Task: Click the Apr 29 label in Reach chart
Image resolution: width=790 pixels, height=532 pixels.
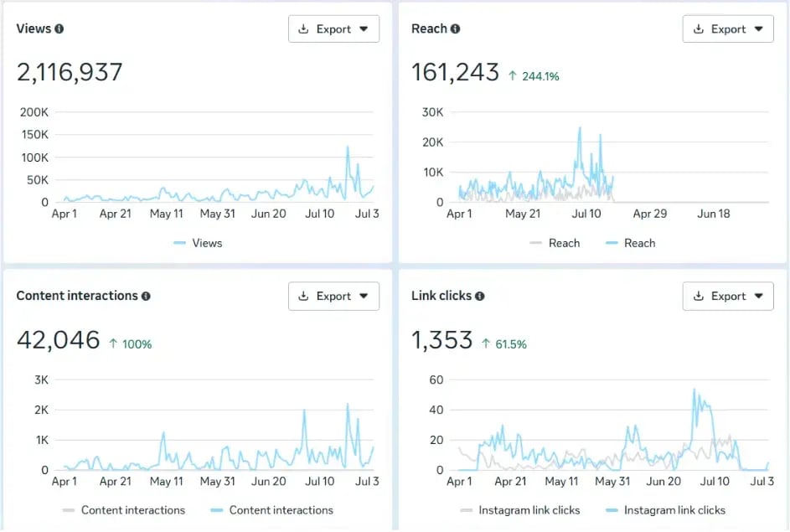Action: pyautogui.click(x=650, y=214)
